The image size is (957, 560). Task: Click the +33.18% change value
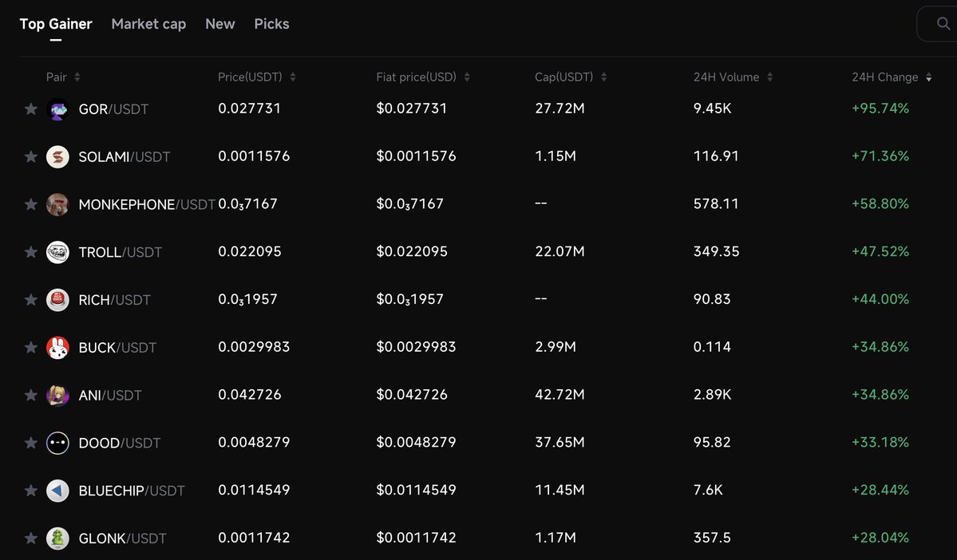(880, 442)
